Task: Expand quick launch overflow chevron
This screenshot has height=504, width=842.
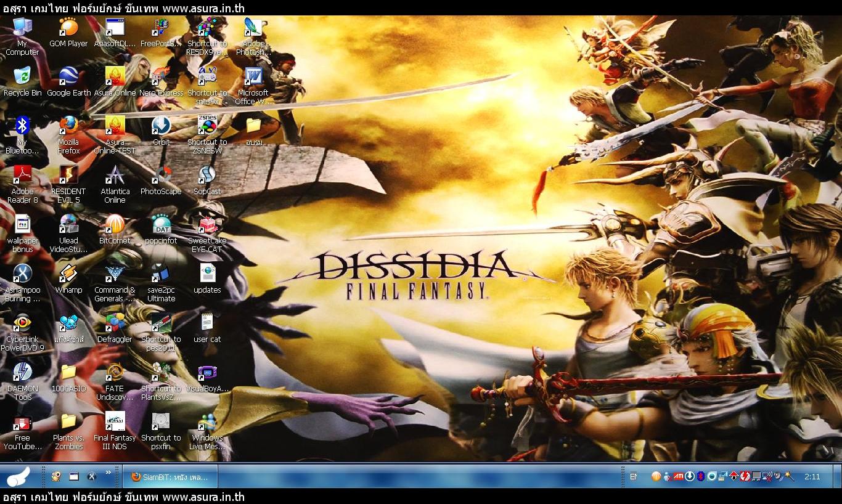Action: 108,473
